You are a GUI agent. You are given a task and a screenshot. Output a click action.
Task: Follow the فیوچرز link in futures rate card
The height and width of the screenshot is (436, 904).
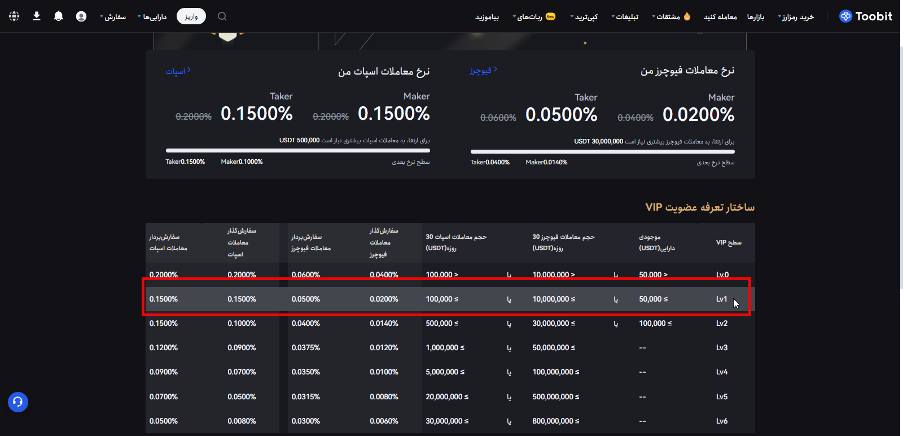[481, 72]
